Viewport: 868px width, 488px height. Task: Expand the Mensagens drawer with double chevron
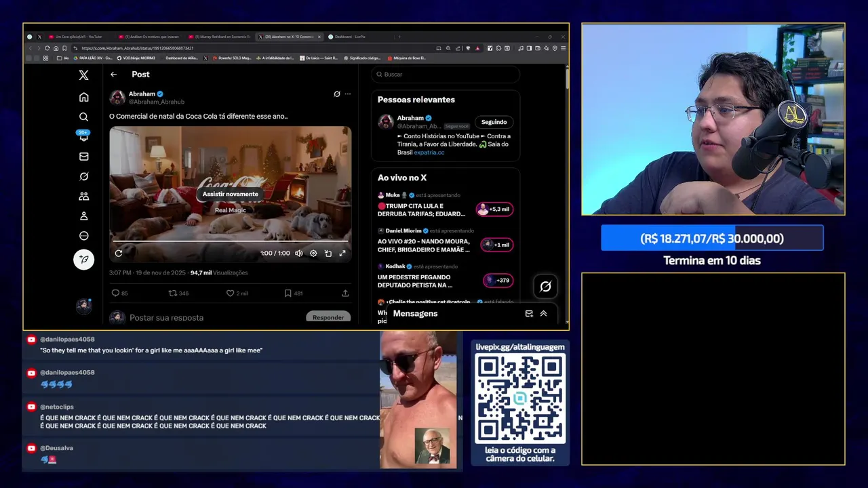(543, 314)
